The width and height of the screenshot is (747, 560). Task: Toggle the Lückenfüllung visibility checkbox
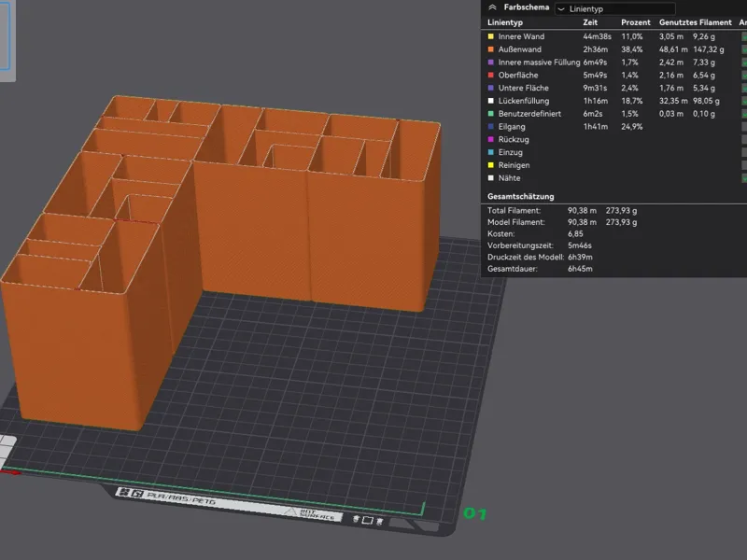[744, 101]
